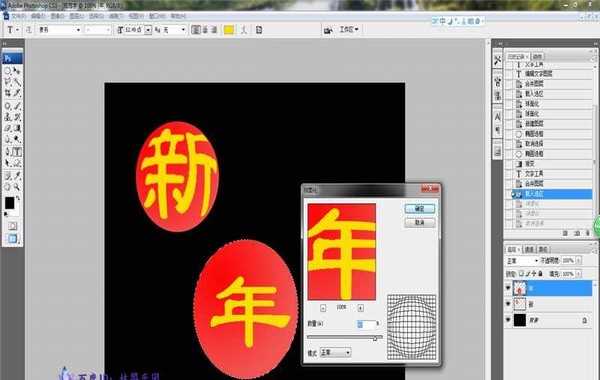The height and width of the screenshot is (380, 600).
Task: Open the Character 'A' docked panel icon
Action: coord(497,117)
